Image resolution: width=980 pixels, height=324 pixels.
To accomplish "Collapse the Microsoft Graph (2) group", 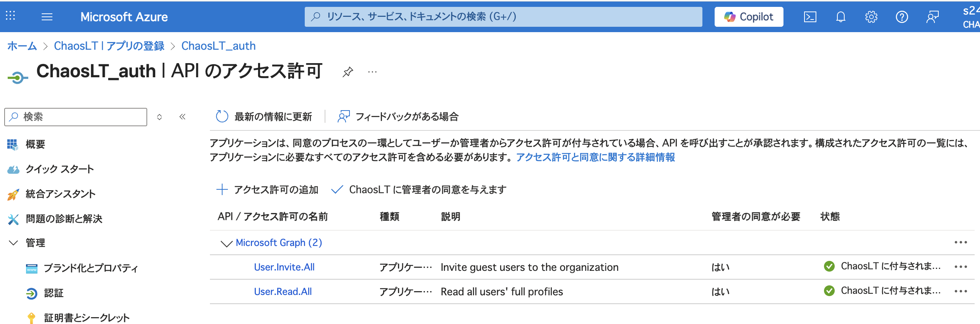I will (226, 243).
